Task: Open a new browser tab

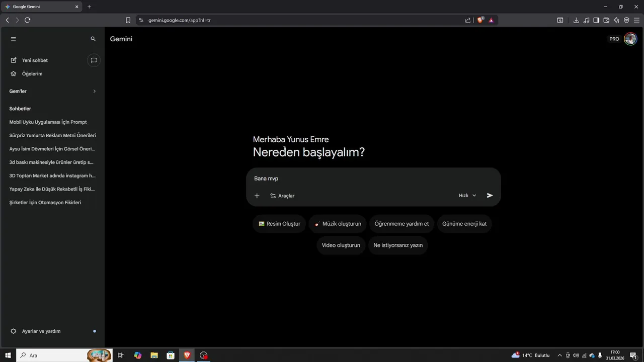Action: [89, 7]
